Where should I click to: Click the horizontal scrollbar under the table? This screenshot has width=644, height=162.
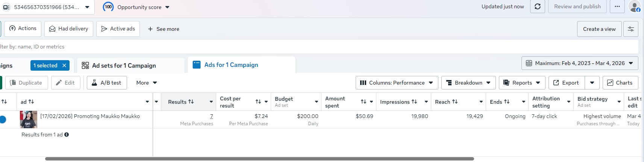tap(259, 159)
